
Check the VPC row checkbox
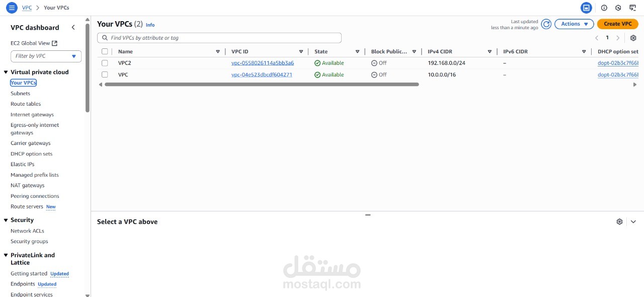[x=105, y=75]
